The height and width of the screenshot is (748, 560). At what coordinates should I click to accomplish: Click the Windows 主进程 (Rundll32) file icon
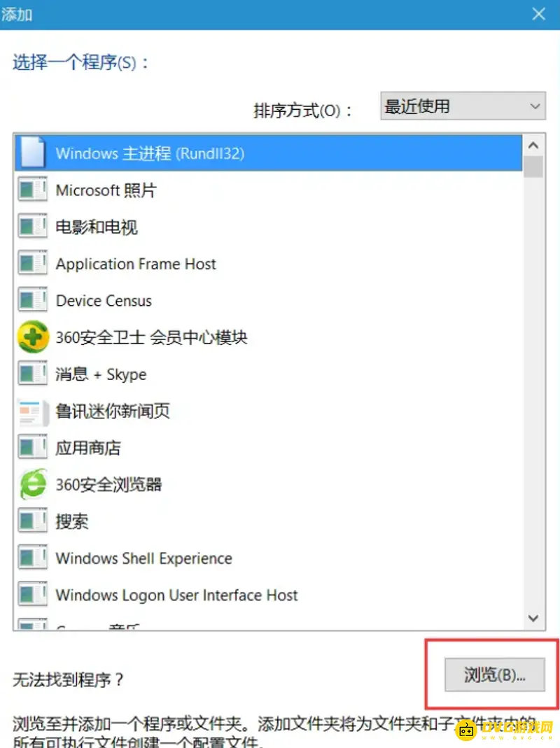33,153
